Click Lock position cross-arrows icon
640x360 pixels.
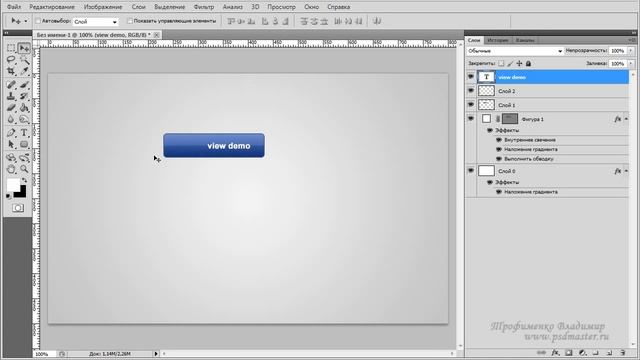(x=519, y=63)
